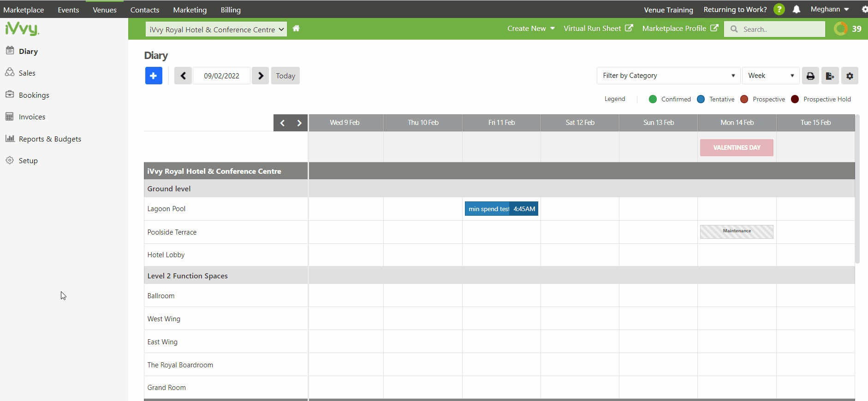Open the Maintenance block on Poolside Terrace
868x401 pixels.
click(x=737, y=231)
